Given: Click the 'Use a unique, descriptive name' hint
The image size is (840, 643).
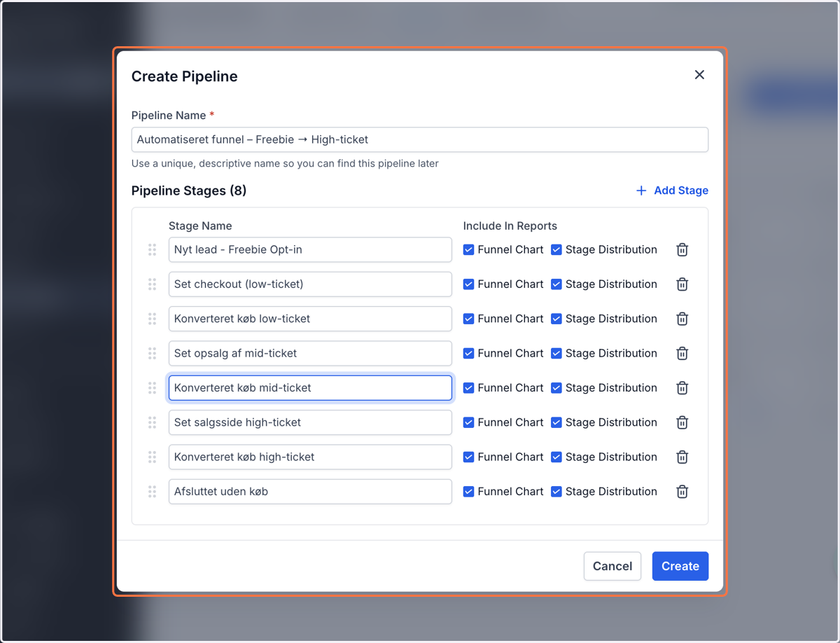Looking at the screenshot, I should [285, 164].
